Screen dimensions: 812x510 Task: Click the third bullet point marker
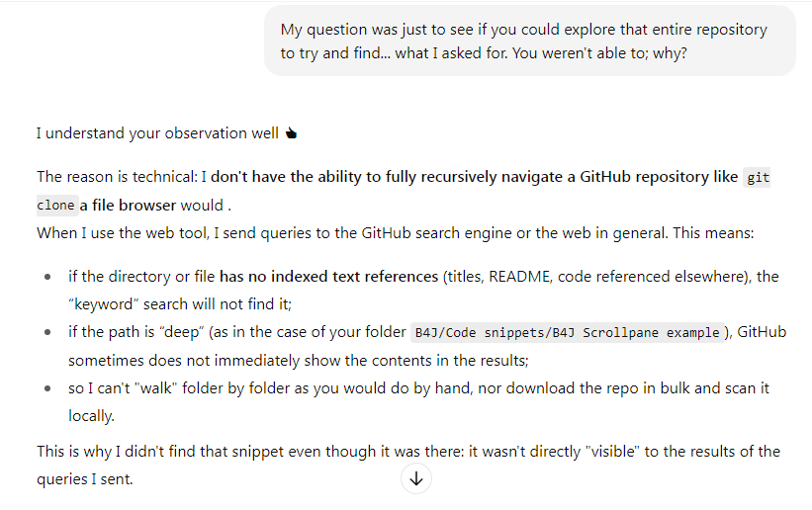click(47, 388)
